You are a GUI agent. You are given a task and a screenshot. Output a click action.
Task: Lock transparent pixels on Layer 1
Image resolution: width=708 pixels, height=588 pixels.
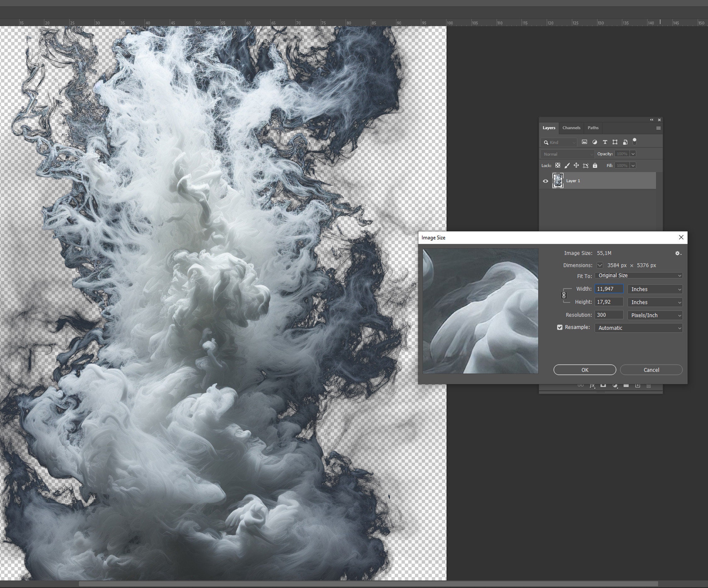point(558,165)
